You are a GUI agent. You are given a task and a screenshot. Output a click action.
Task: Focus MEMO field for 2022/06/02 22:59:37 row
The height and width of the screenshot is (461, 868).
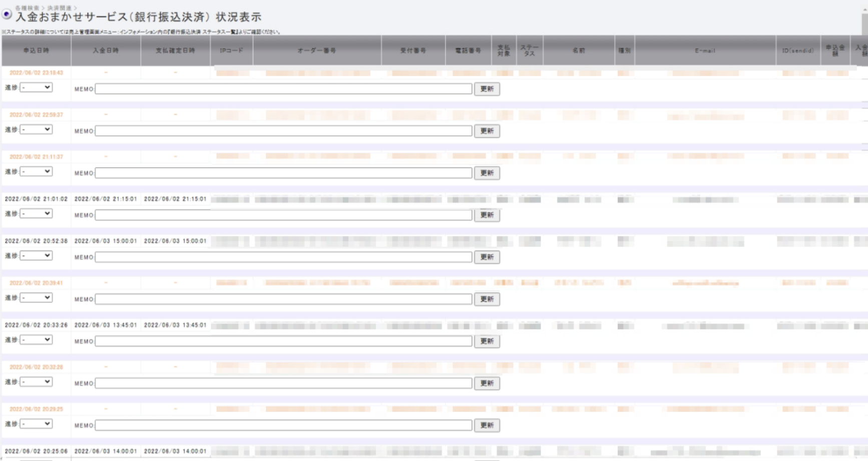[x=284, y=131]
